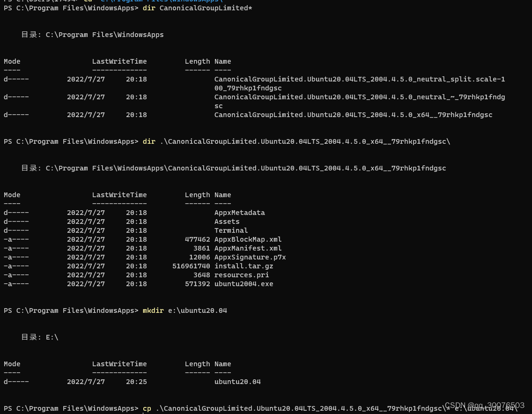The width and height of the screenshot is (532, 414).
Task: Select the x64 Ubuntu package directory name
Action: (353, 114)
